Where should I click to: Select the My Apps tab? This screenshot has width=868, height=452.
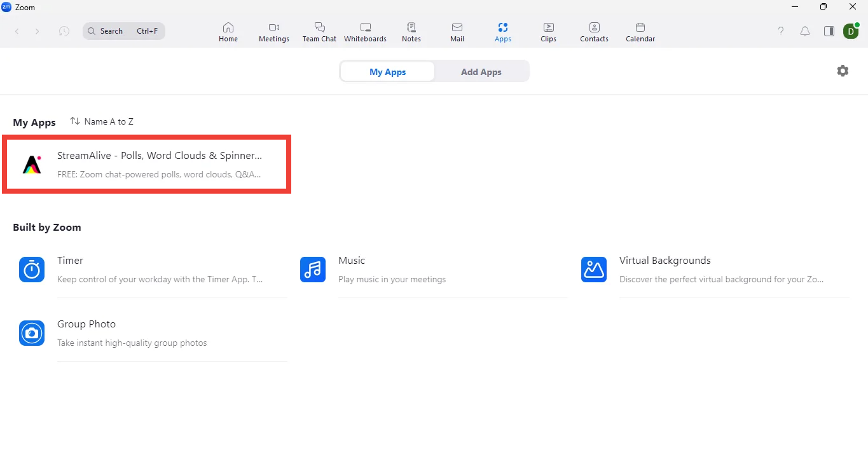(387, 72)
